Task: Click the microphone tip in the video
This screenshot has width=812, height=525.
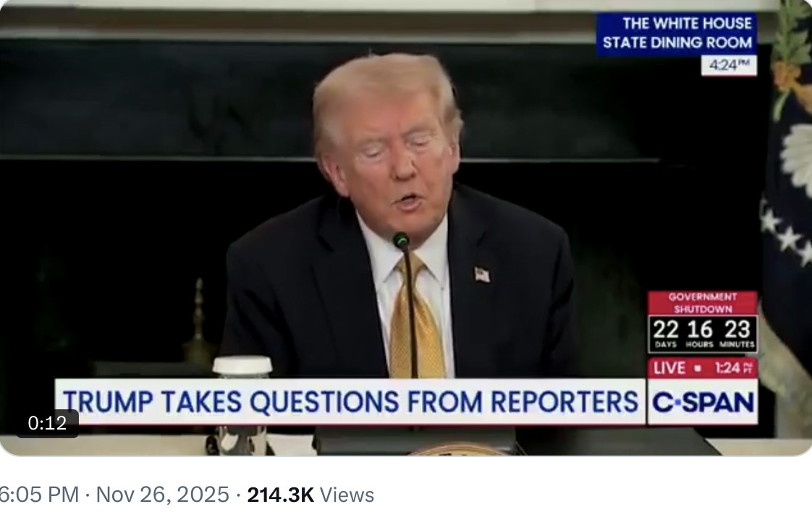Action: 401,241
